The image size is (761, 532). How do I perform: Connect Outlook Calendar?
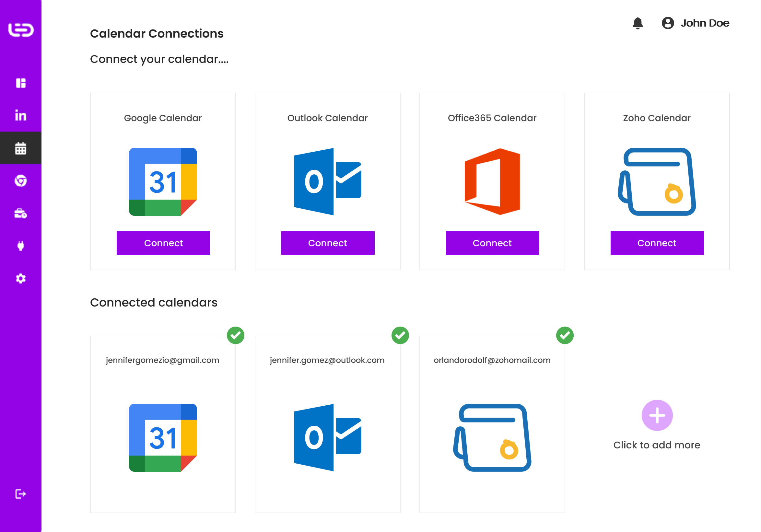click(x=327, y=243)
